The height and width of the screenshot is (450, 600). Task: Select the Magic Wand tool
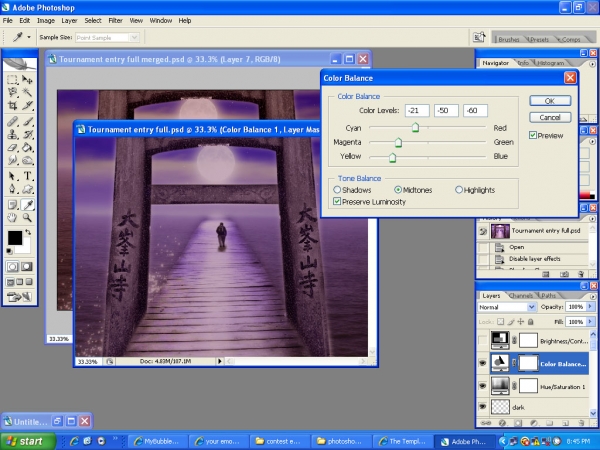point(27,92)
